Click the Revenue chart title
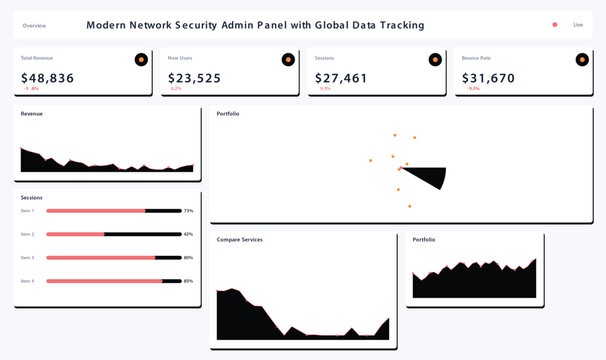 coord(32,114)
